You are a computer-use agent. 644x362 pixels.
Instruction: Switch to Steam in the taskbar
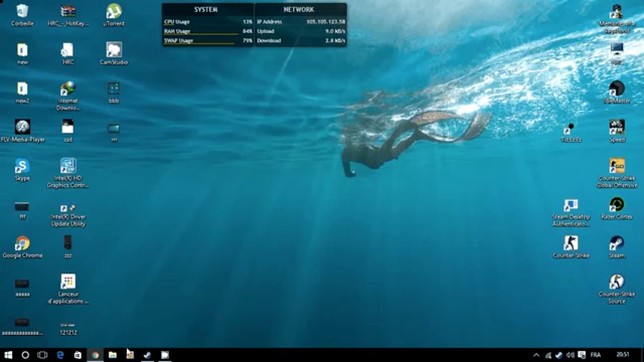point(147,355)
